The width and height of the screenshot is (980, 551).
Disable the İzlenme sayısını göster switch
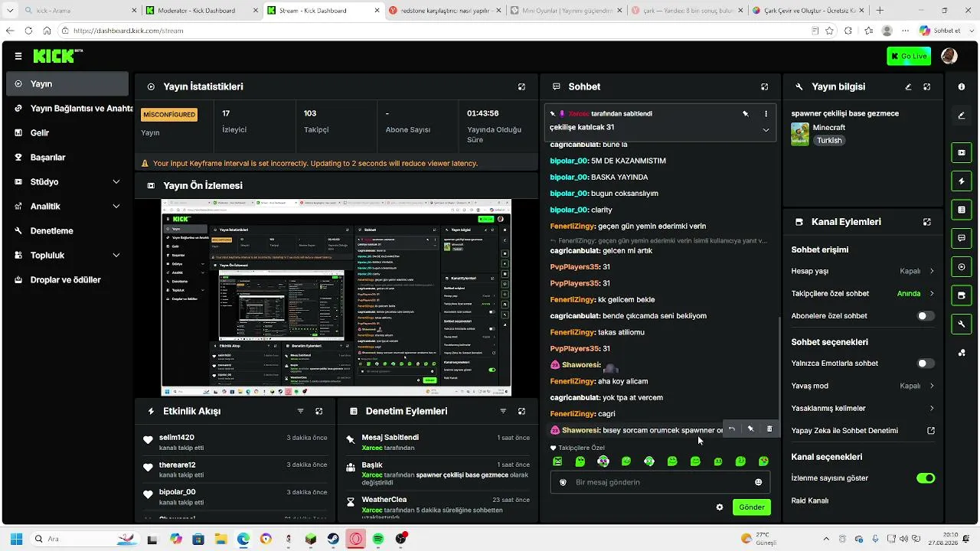pyautogui.click(x=926, y=478)
